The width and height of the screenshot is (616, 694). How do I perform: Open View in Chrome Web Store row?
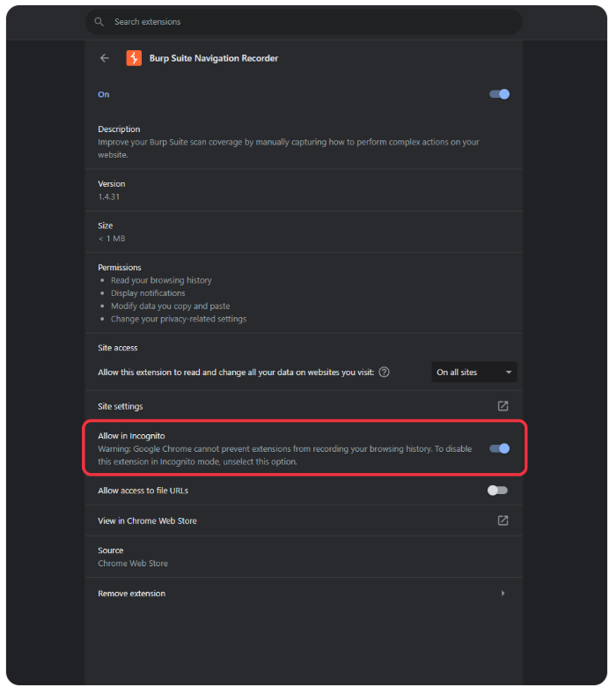(x=304, y=520)
